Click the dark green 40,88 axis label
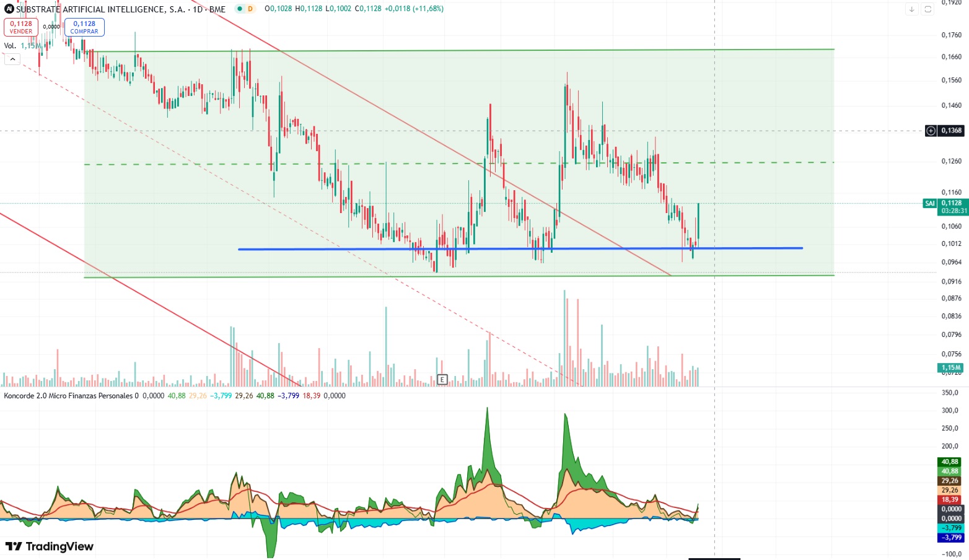 pos(950,462)
